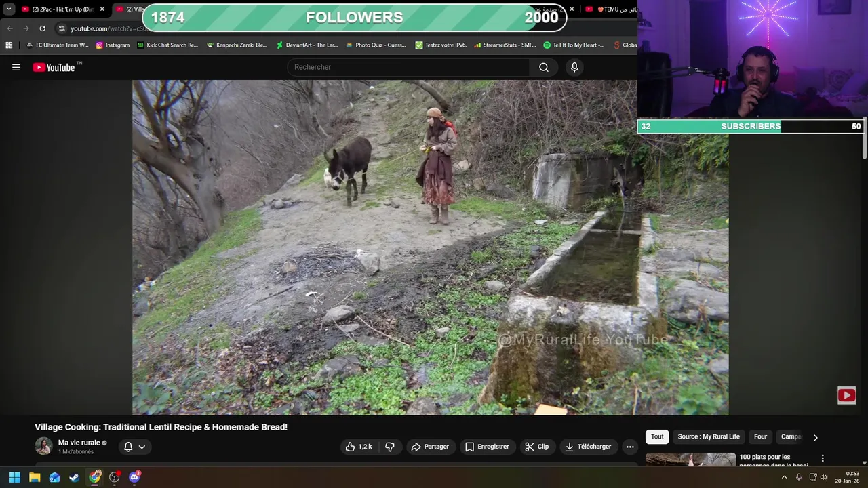This screenshot has width=868, height=488.
Task: Open Kenpachi Zaraki bookmark
Action: pyautogui.click(x=237, y=45)
